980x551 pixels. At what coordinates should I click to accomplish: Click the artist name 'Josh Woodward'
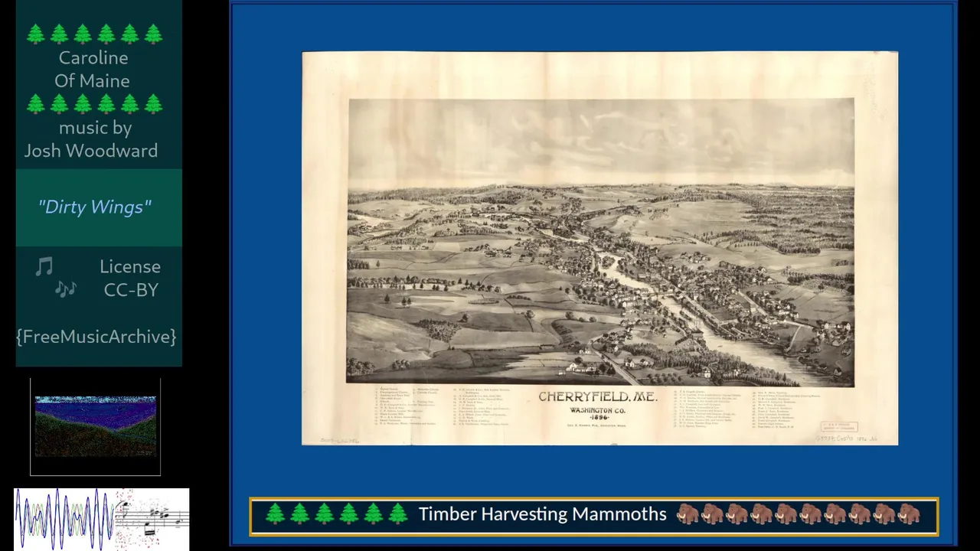pos(91,151)
